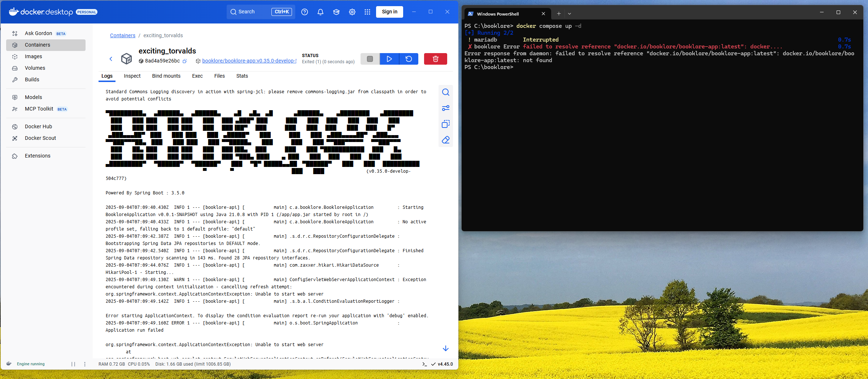Jump to bottom of logs arrow
Viewport: 868px width, 379px height.
pyautogui.click(x=446, y=348)
